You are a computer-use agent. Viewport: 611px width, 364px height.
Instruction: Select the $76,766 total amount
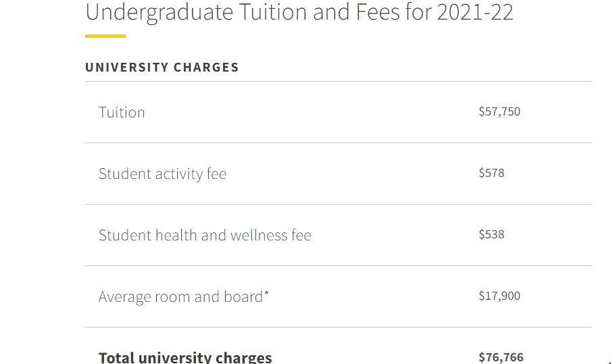point(501,357)
